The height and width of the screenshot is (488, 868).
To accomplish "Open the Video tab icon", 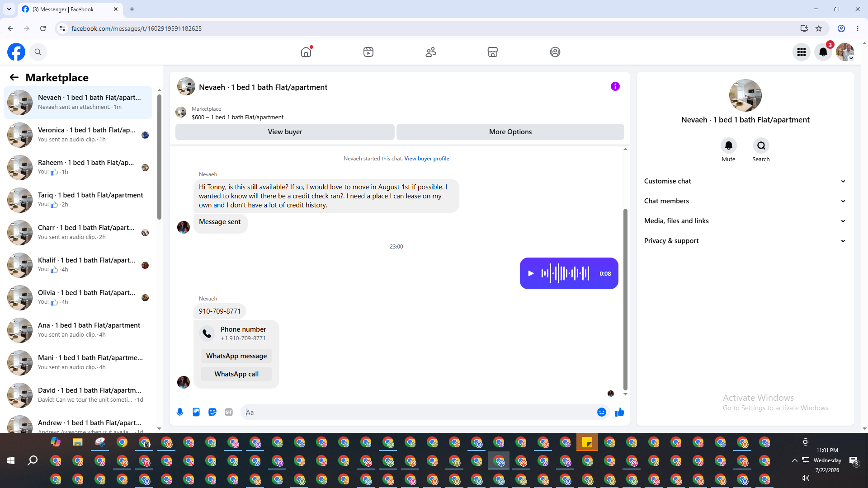I will pos(368,52).
